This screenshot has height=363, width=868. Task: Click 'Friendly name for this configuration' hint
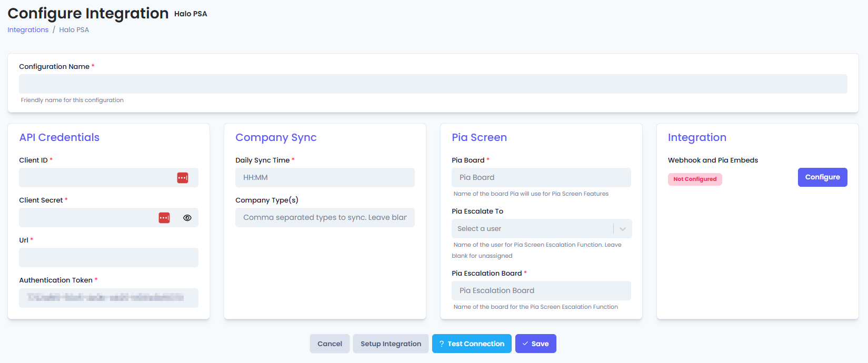[72, 100]
